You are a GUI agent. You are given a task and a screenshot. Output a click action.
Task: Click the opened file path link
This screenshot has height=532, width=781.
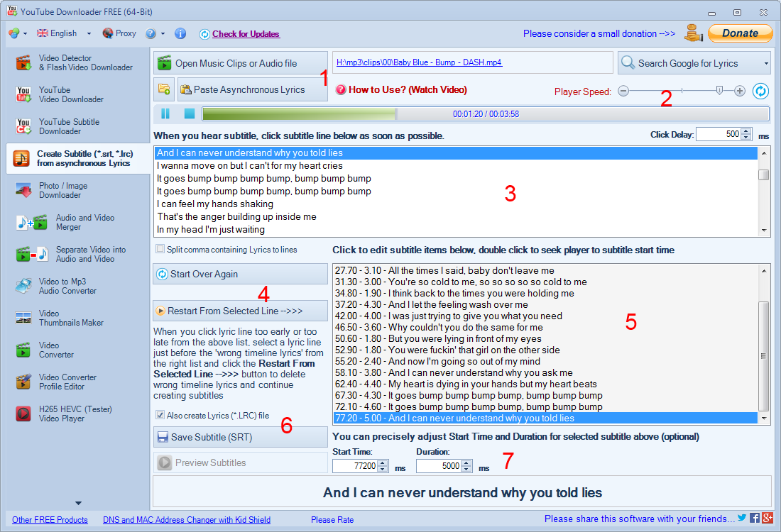(x=420, y=62)
